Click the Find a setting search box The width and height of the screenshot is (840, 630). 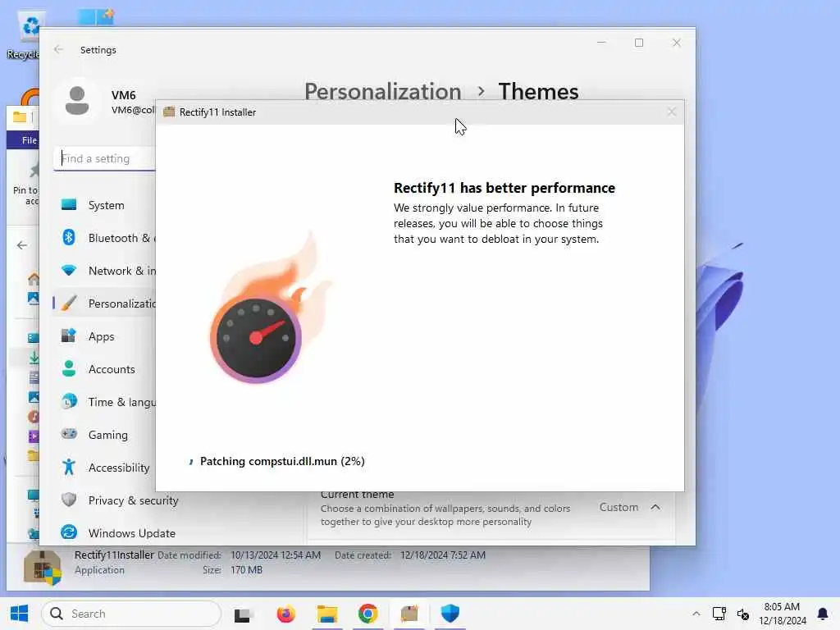point(105,158)
